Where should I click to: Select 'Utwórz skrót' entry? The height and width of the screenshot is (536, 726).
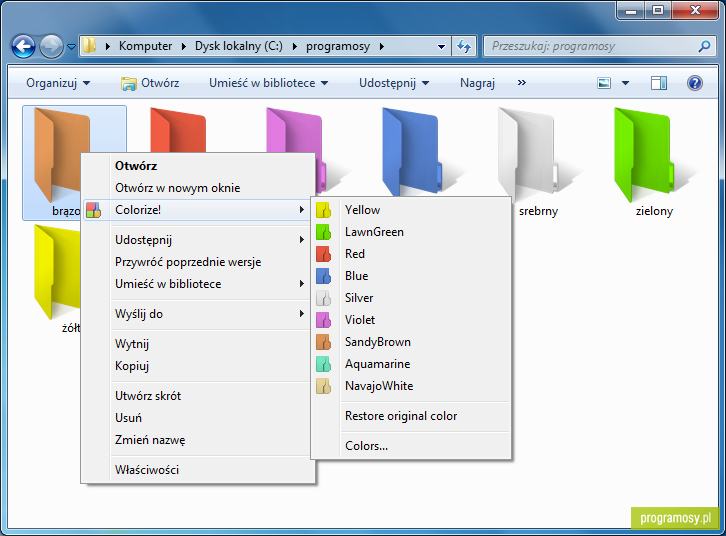point(199,396)
